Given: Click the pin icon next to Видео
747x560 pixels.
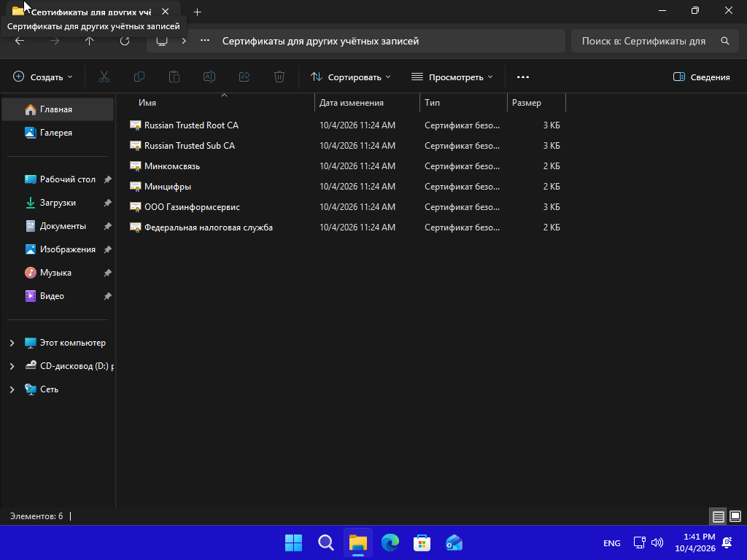Looking at the screenshot, I should [x=108, y=296].
